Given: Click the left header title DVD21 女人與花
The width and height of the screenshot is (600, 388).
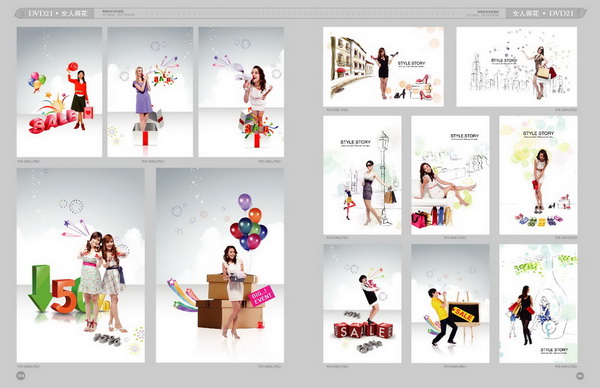Looking at the screenshot, I should (x=58, y=13).
